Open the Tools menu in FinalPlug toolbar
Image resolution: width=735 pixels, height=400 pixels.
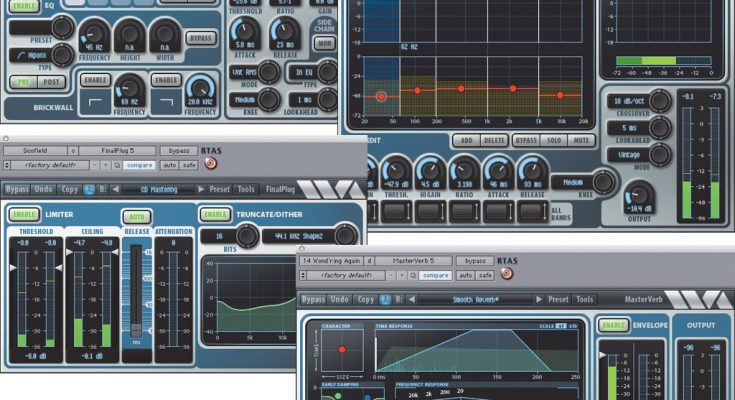(246, 188)
